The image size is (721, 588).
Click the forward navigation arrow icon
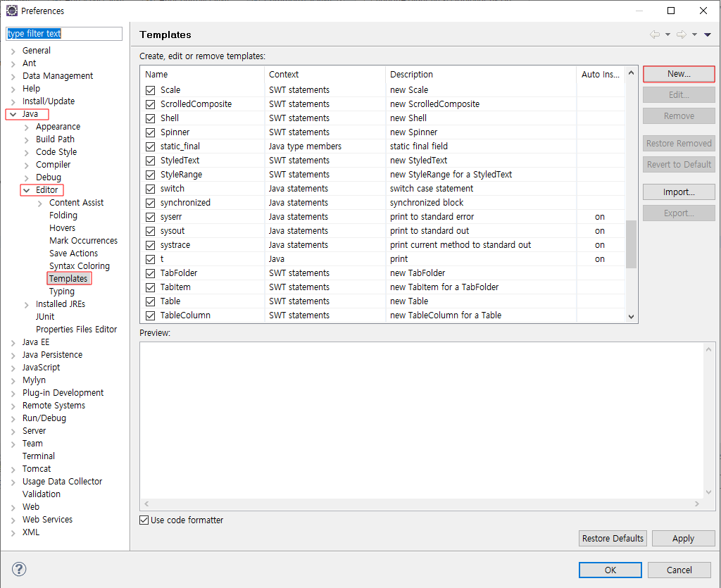682,35
